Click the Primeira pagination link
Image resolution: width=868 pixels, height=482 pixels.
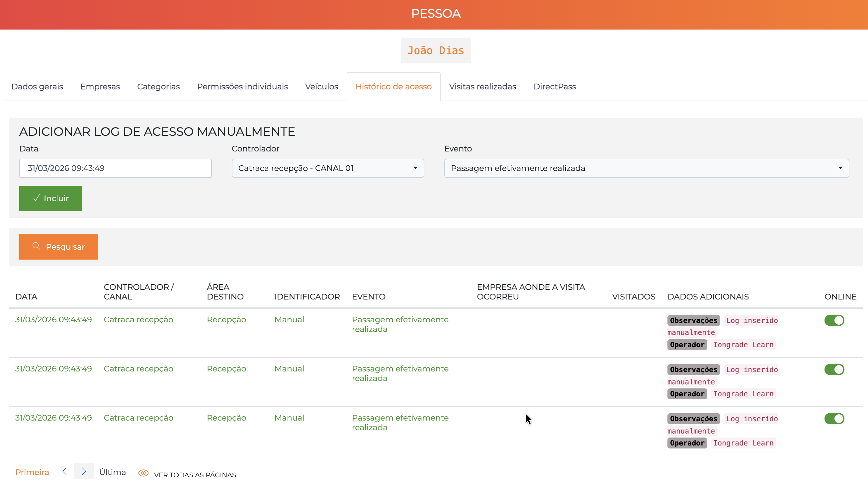[x=32, y=472]
